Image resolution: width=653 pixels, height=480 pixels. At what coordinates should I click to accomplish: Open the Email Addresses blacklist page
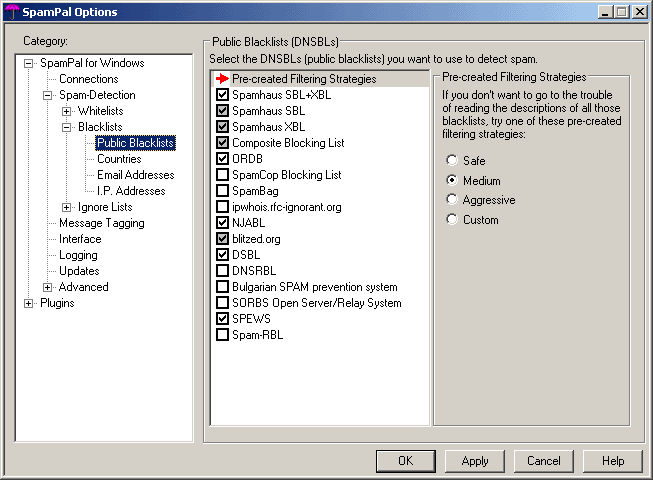tap(135, 175)
